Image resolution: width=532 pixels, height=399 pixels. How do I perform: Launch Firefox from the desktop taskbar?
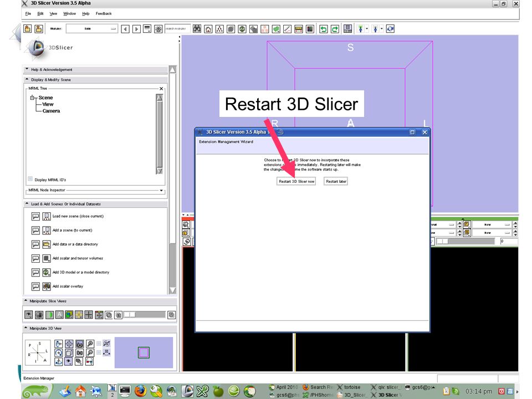[140, 391]
